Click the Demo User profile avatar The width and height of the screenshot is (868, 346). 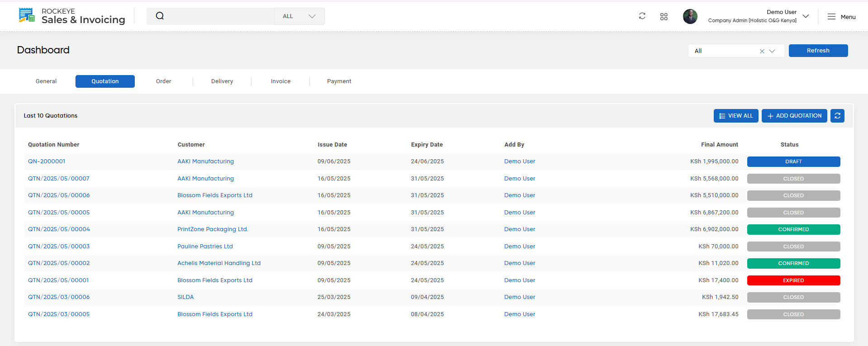(x=690, y=16)
